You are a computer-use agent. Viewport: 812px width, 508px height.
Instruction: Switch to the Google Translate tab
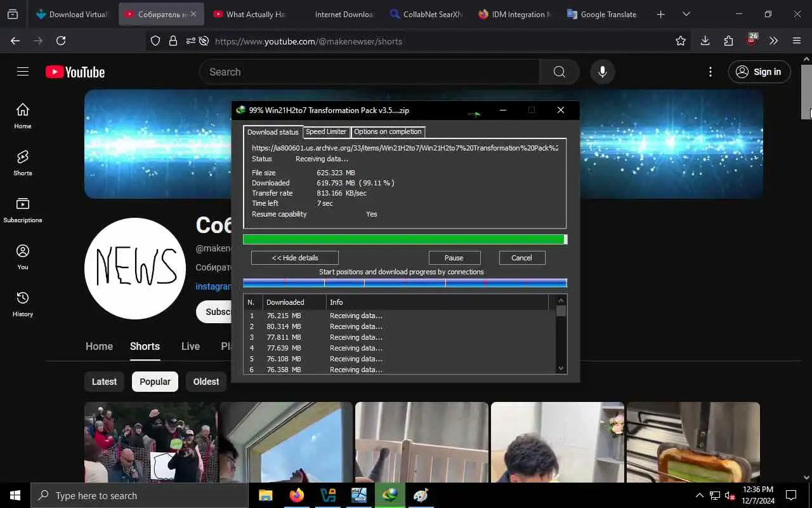point(603,14)
